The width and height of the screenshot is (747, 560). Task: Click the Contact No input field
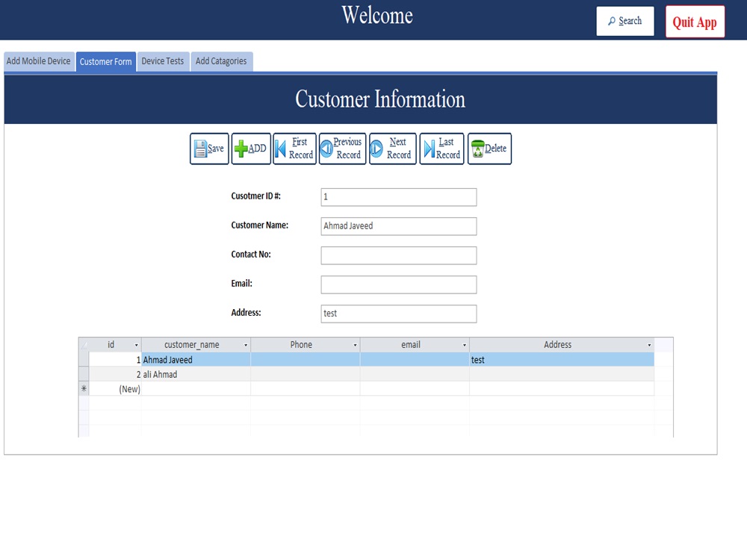click(x=399, y=255)
